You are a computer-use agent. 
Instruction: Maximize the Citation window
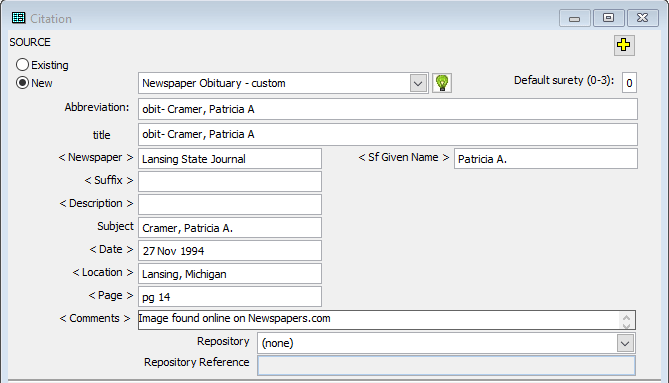tap(608, 18)
